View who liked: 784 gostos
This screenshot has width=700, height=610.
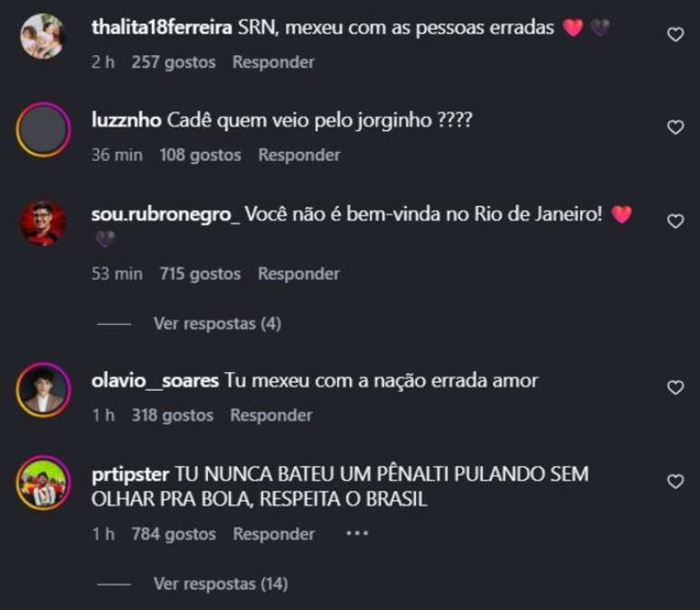[174, 534]
